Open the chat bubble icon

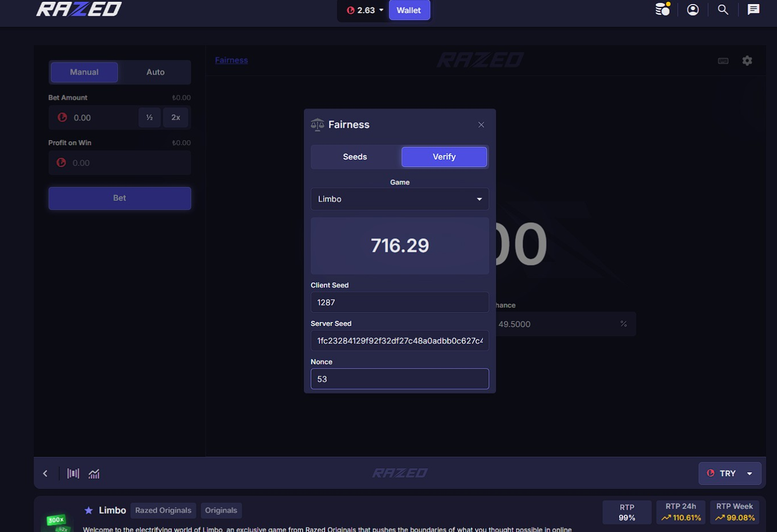(753, 10)
